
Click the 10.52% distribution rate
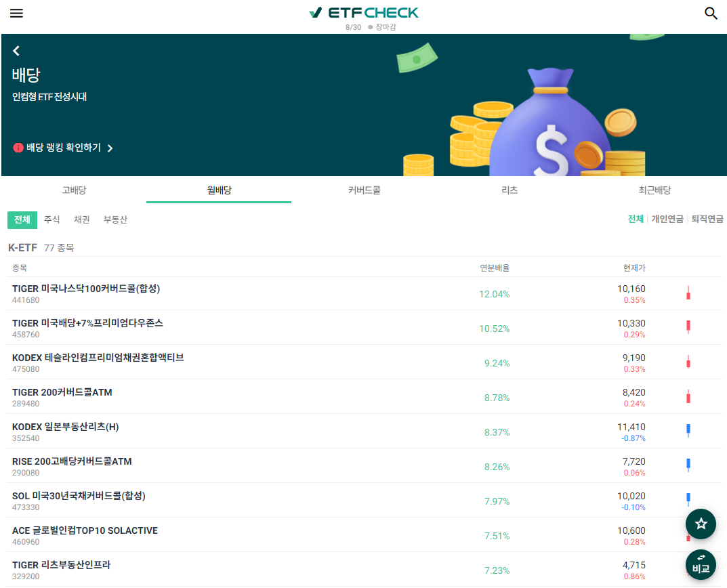[x=494, y=329]
